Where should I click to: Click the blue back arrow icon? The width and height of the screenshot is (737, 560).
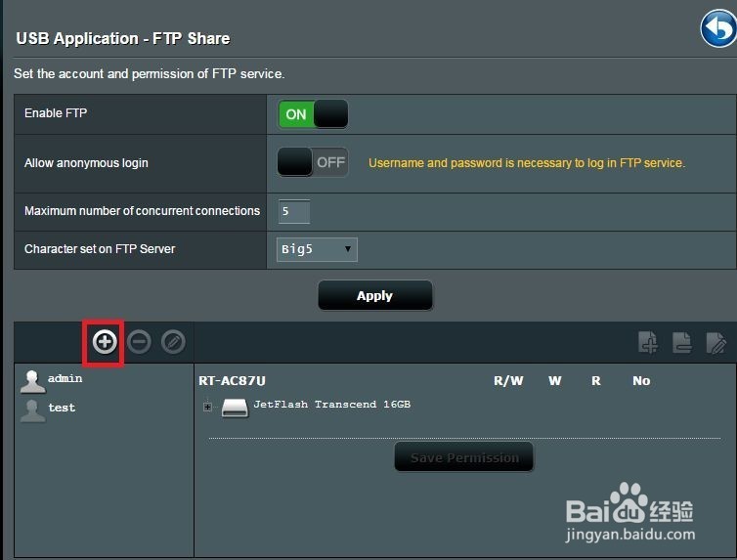(x=718, y=28)
